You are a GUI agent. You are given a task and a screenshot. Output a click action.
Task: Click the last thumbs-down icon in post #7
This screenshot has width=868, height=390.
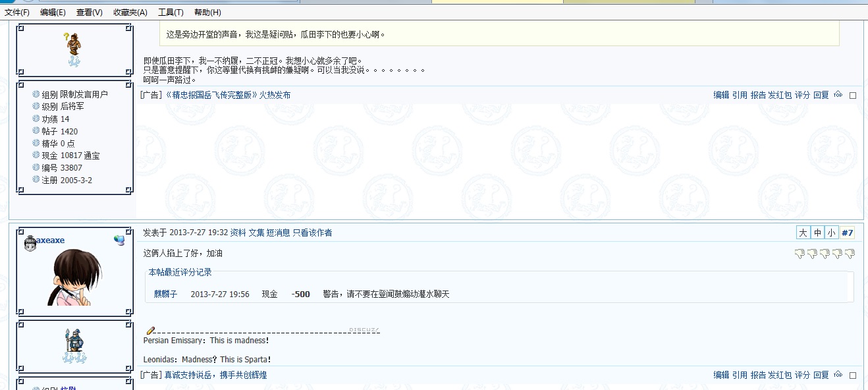[x=850, y=254]
